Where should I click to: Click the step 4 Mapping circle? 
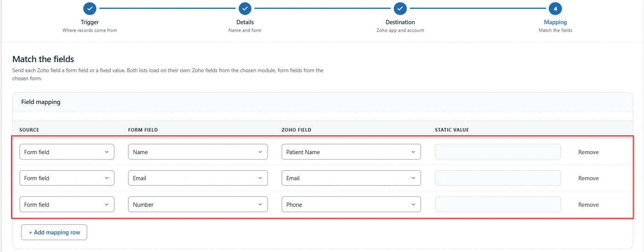[555, 8]
